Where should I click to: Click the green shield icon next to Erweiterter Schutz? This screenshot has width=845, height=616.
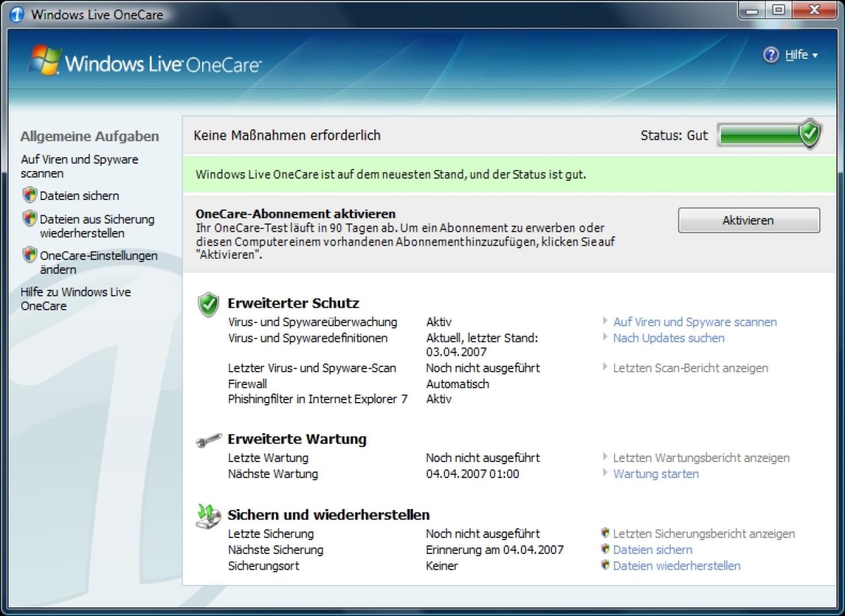[208, 304]
